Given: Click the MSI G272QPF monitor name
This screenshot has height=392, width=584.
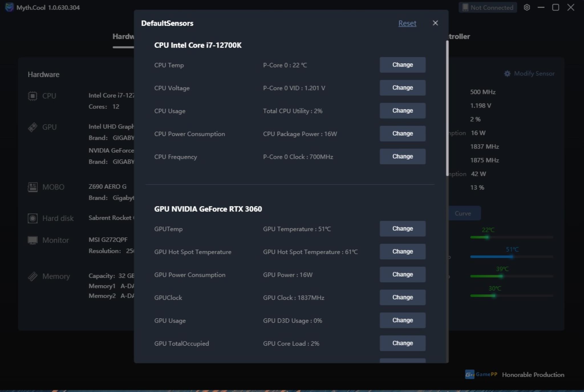Looking at the screenshot, I should [108, 240].
